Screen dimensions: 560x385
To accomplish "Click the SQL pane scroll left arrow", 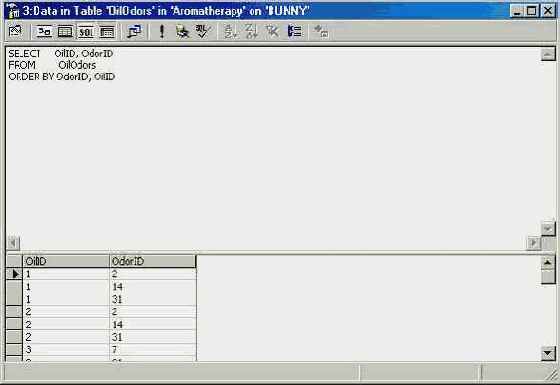I will (x=13, y=243).
